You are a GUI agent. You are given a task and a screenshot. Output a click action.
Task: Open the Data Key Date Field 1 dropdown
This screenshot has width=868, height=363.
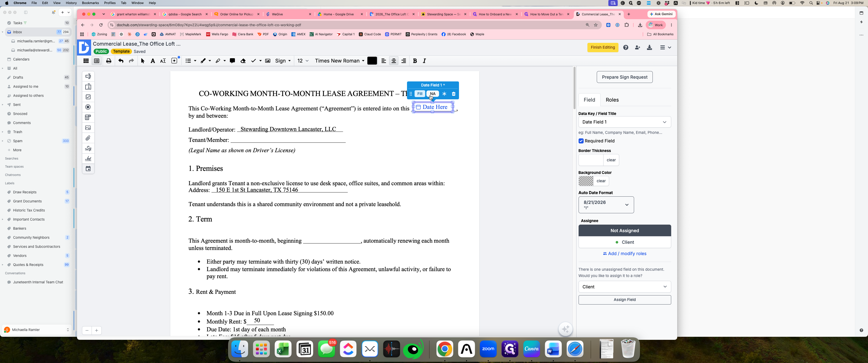(625, 122)
